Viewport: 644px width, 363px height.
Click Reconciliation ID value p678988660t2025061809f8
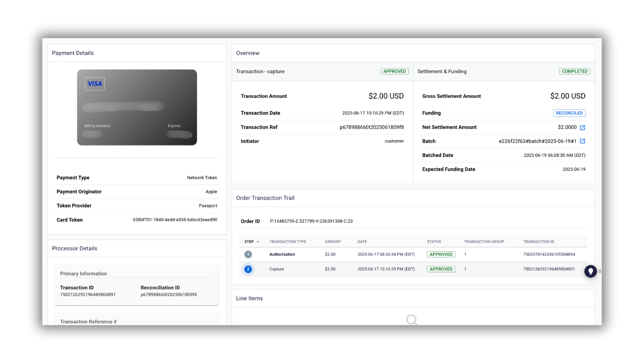click(x=169, y=295)
